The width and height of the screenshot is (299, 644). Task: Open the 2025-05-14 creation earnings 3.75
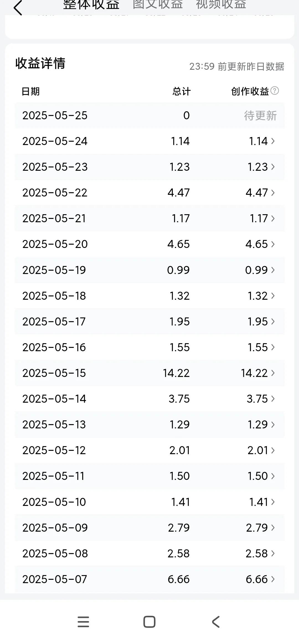[x=257, y=399]
